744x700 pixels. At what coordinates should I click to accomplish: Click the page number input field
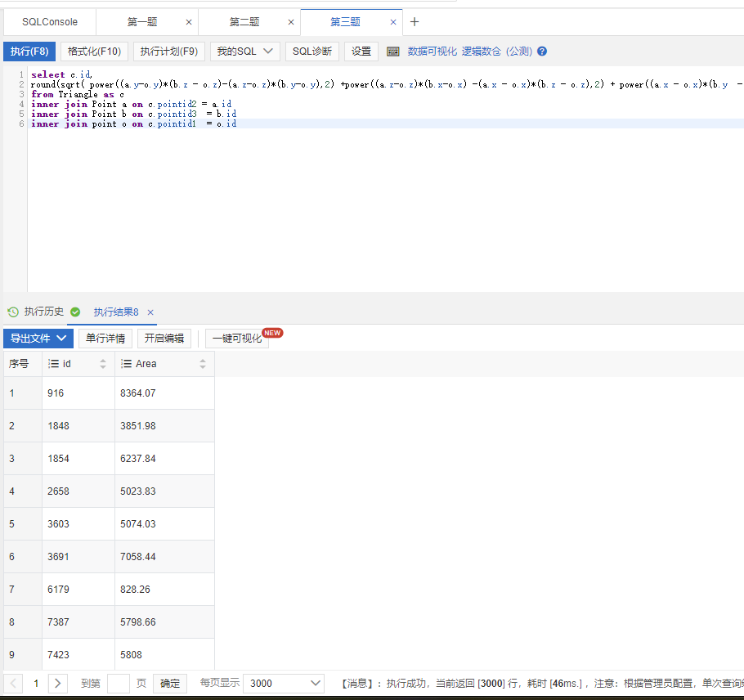point(119,684)
